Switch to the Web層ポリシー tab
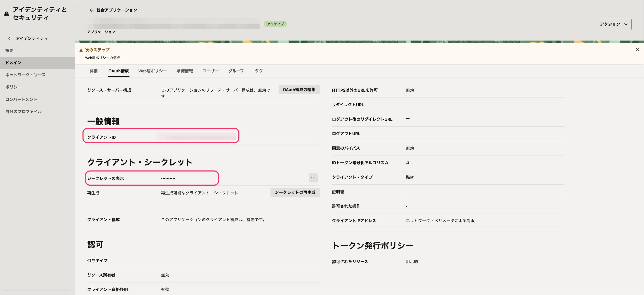 [153, 71]
